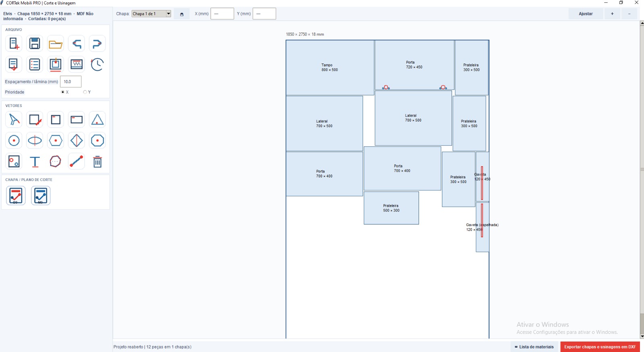The height and width of the screenshot is (352, 644).
Task: Select the Tampo 800 × 500 piece
Action: click(330, 68)
